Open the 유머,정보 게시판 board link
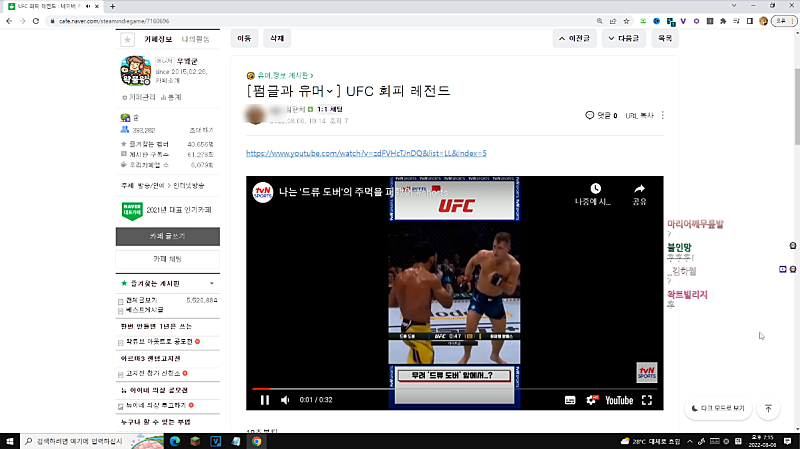 (x=285, y=76)
